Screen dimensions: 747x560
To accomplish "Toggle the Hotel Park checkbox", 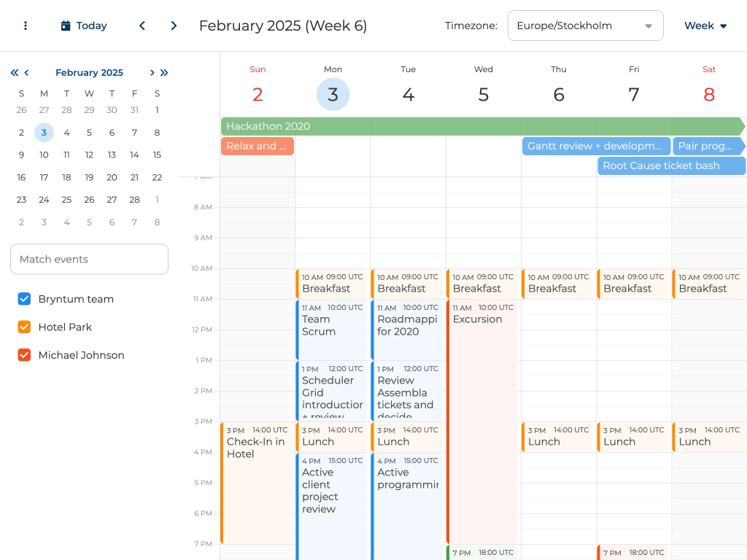I will [x=24, y=327].
